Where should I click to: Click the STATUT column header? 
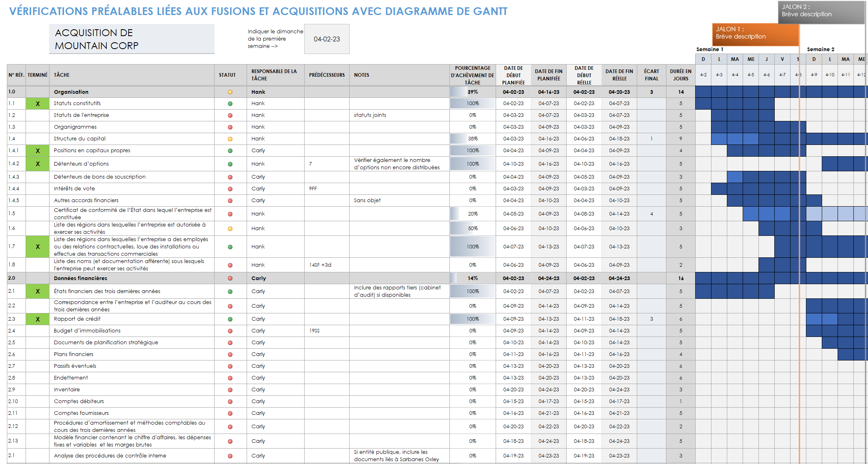point(230,75)
